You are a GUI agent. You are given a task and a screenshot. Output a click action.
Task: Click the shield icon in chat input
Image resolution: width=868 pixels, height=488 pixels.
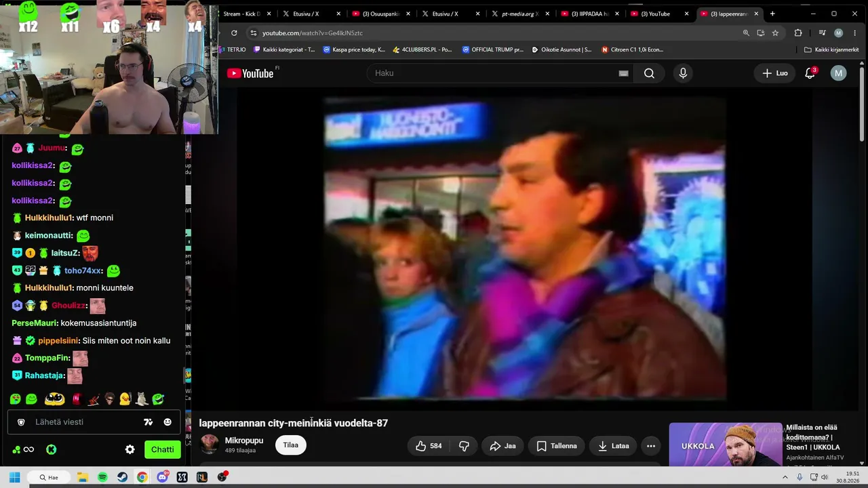(21, 422)
